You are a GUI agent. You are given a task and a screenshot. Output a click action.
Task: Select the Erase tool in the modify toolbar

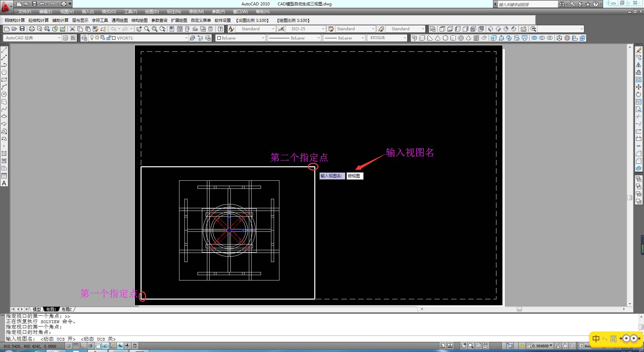click(639, 50)
